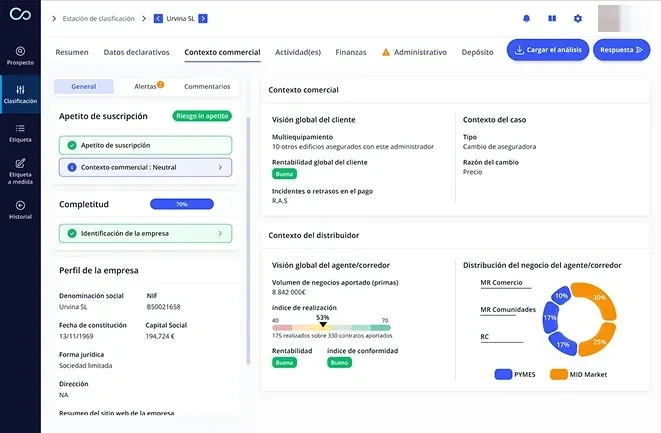Screen dimensions: 661x433
Task: Click the Apetito de suscripción green row
Action: (145, 145)
